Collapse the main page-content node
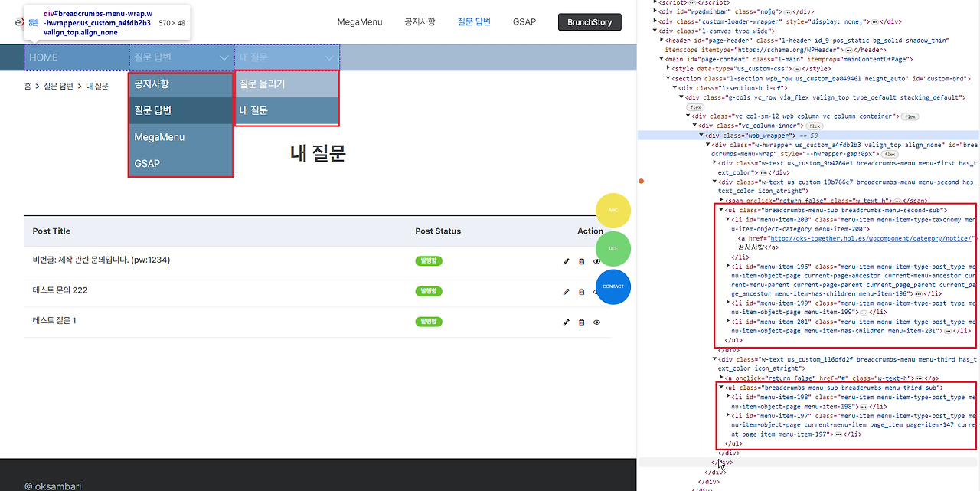The height and width of the screenshot is (491, 980). click(x=662, y=59)
